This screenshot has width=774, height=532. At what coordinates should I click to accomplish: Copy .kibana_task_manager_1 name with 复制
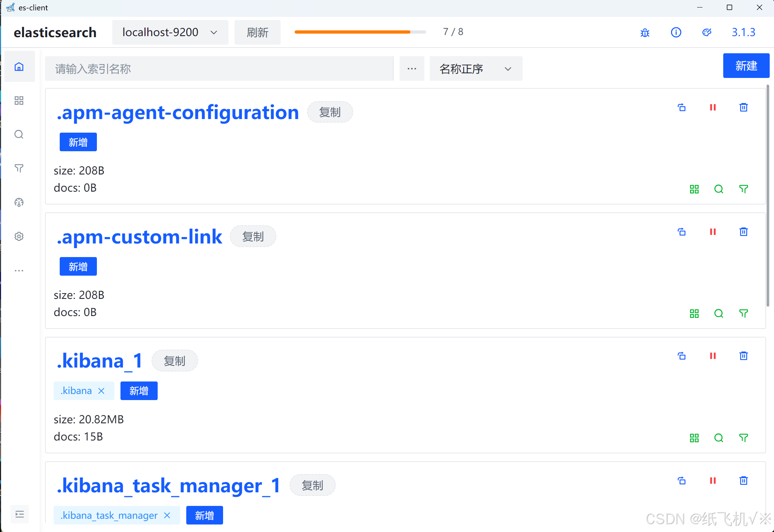pyautogui.click(x=312, y=486)
